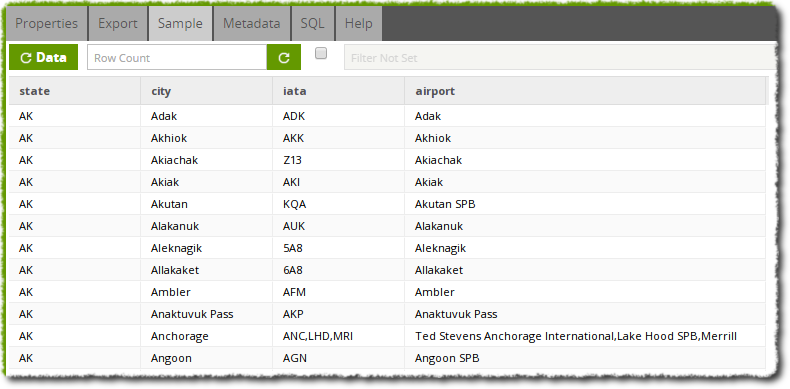Click the green Data refresh button
This screenshot has height=389, width=790.
[43, 57]
